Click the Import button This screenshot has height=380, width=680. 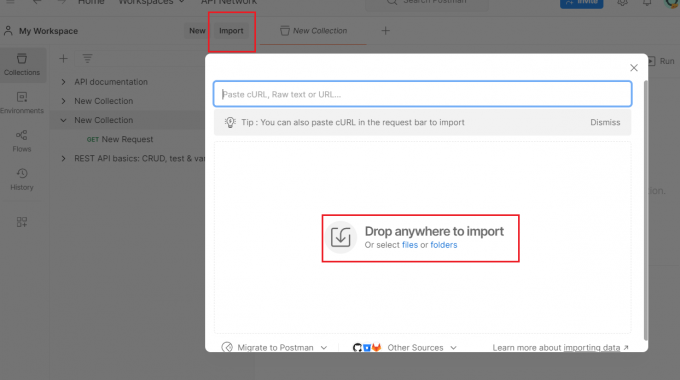tap(231, 31)
